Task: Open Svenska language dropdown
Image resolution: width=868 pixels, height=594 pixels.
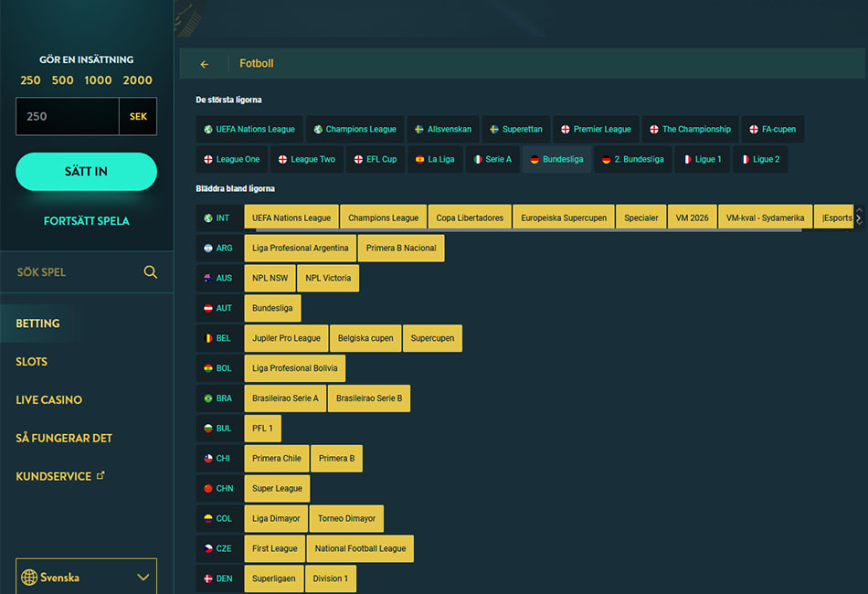Action: click(87, 577)
